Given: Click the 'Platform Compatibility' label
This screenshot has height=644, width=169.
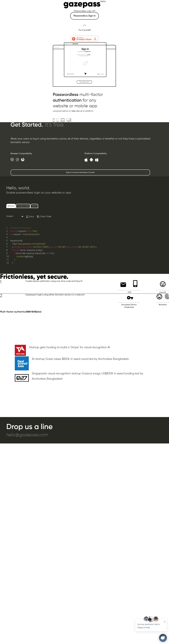Looking at the screenshot, I should tap(95, 154).
